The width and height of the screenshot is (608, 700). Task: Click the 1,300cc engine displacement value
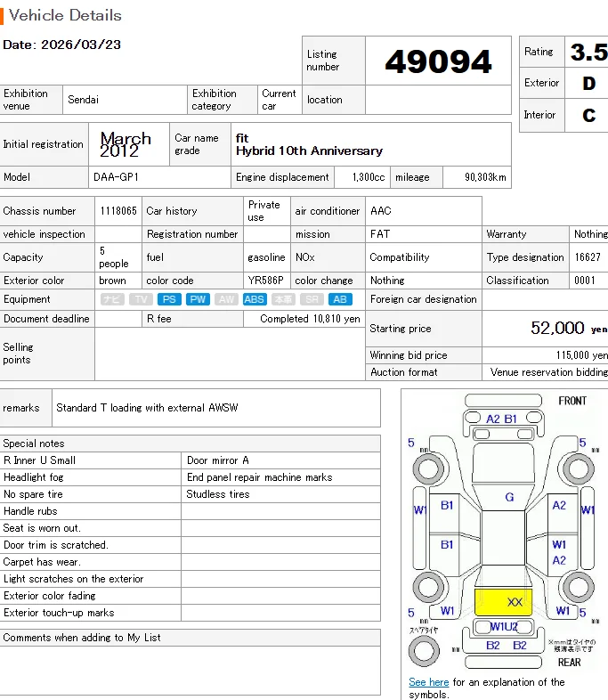369,177
